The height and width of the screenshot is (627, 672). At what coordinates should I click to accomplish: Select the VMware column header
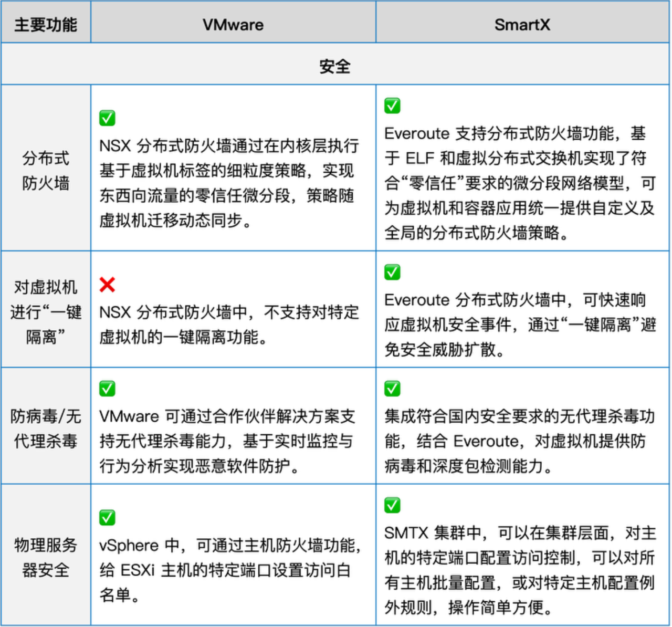coord(233,25)
